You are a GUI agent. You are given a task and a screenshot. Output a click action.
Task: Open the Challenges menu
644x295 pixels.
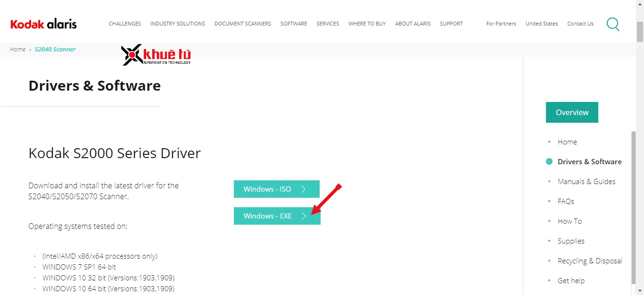coord(125,24)
